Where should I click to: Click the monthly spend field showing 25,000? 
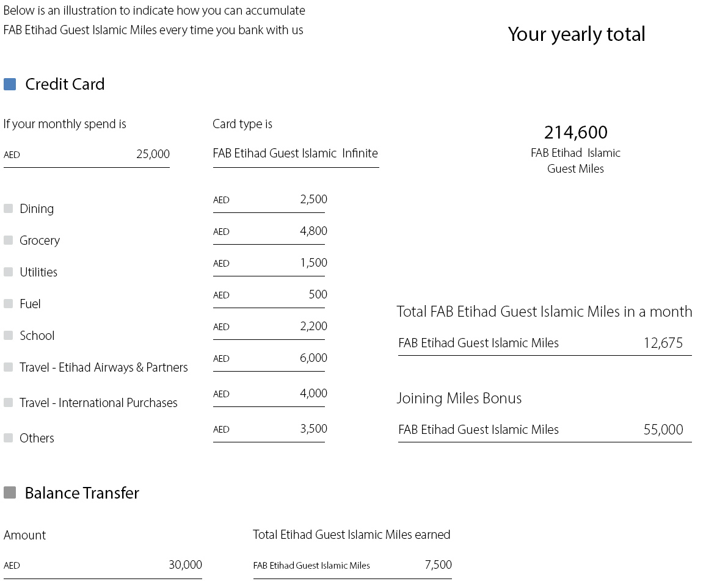(87, 154)
